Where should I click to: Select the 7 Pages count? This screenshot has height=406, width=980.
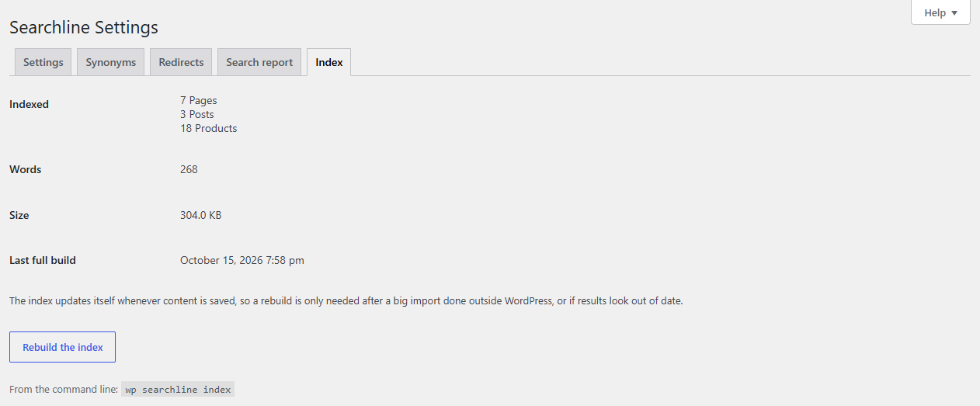point(199,100)
